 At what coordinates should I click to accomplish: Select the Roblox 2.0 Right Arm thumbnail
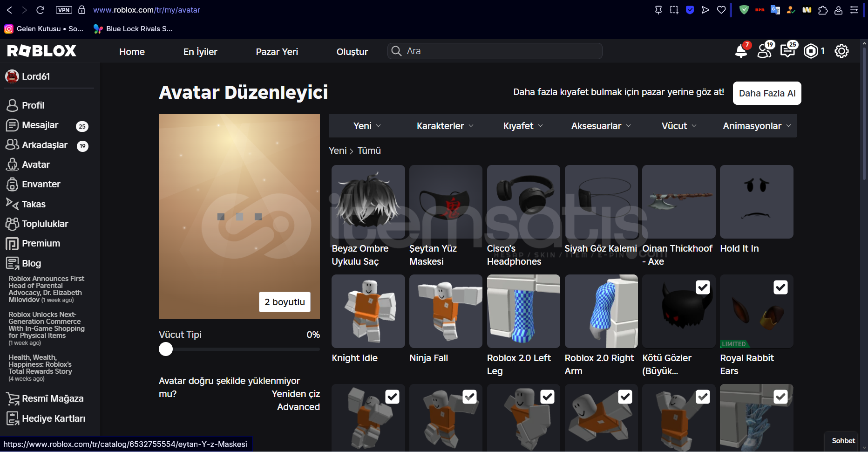click(601, 311)
